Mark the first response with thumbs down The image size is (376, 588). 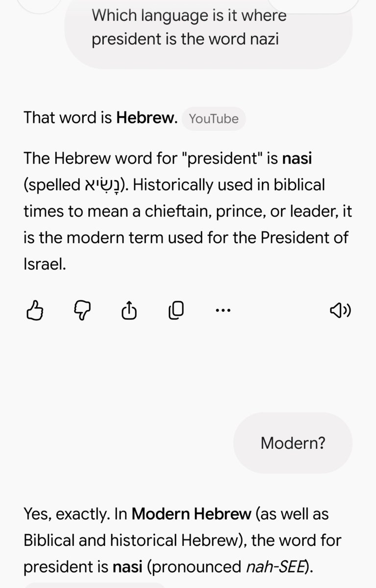(x=82, y=310)
